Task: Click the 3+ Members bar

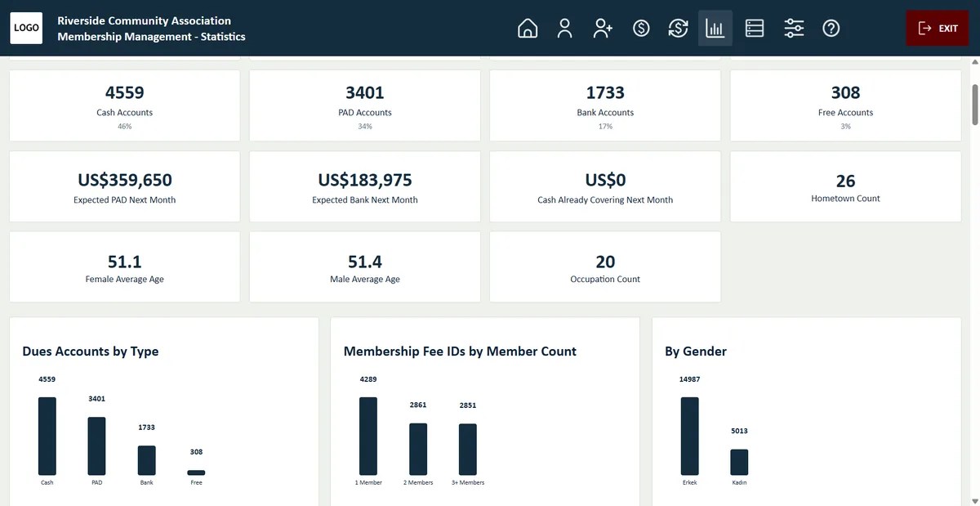Action: (468, 450)
